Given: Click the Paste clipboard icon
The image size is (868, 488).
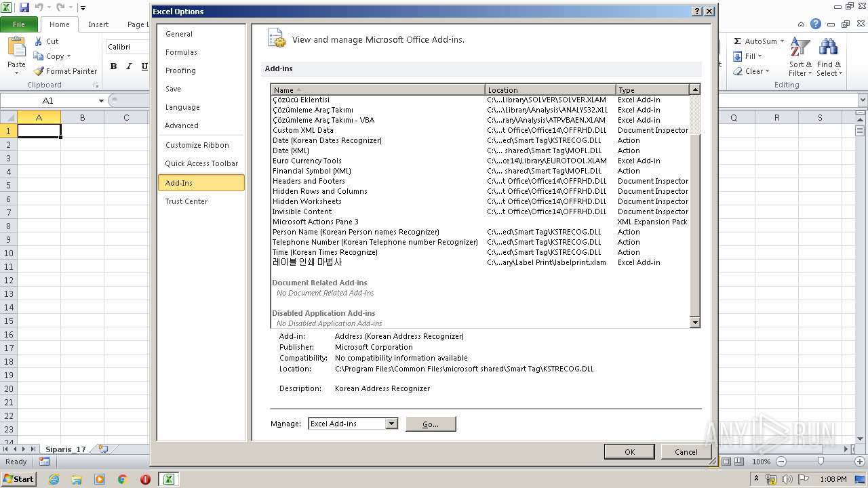Looking at the screenshot, I should [x=16, y=47].
